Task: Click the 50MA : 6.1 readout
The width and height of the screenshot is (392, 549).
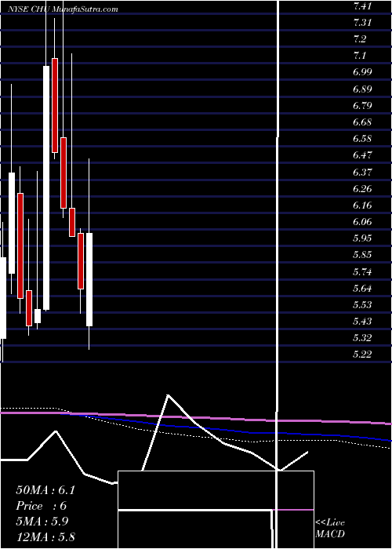Action: [x=45, y=490]
